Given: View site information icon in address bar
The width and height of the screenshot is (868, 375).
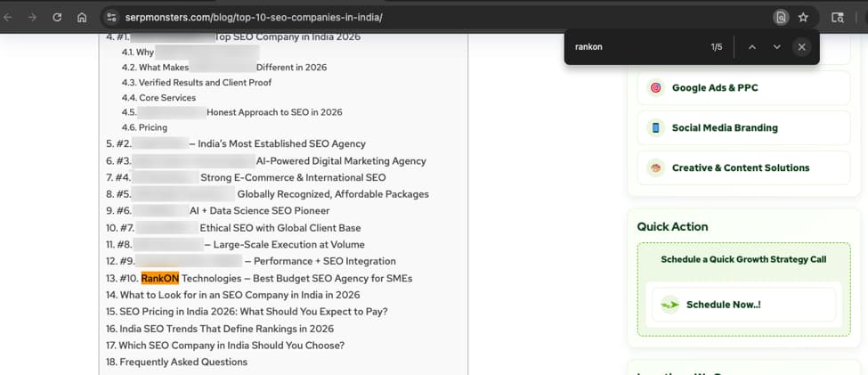Looking at the screenshot, I should (112, 17).
